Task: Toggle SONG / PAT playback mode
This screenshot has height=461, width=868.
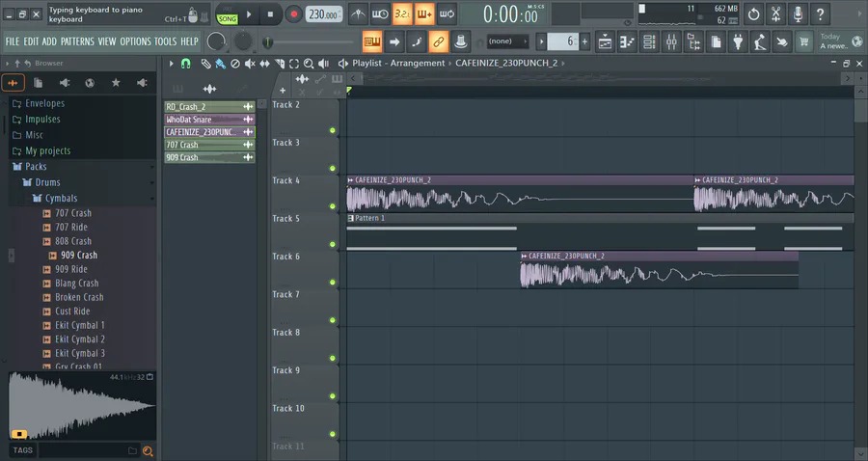Action: click(227, 15)
